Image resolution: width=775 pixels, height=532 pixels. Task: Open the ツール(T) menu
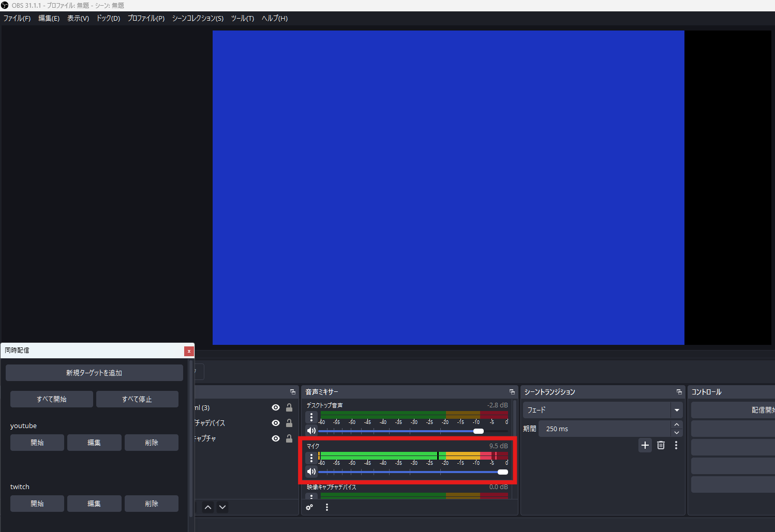(242, 18)
